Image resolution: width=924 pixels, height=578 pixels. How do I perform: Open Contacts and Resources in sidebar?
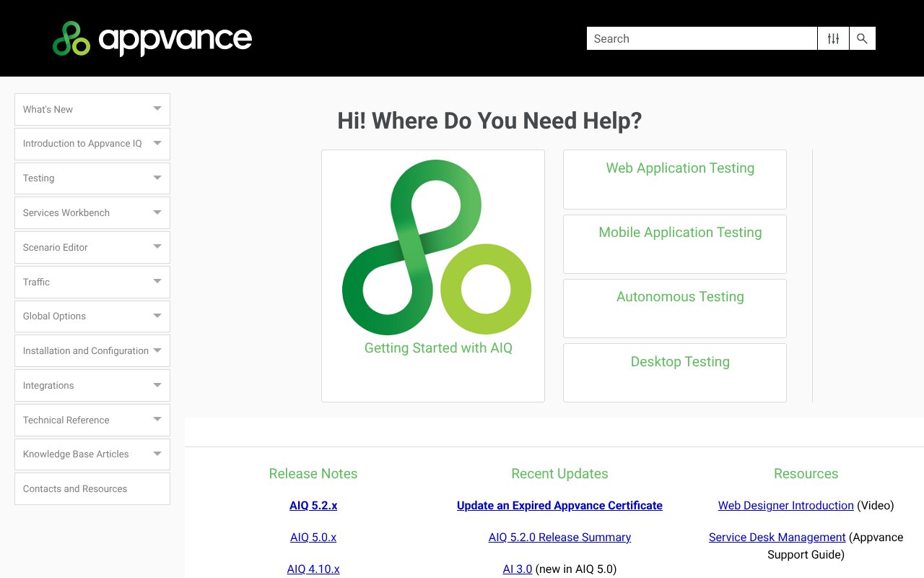click(92, 488)
